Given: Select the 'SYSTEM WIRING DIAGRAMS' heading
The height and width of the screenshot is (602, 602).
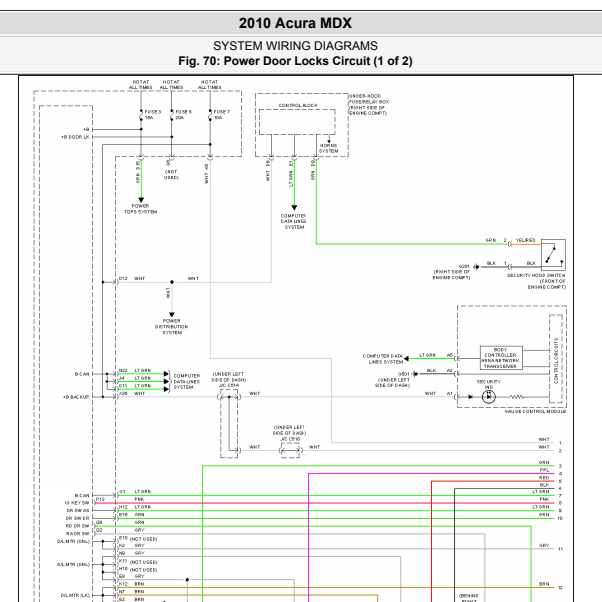Looking at the screenshot, I should (295, 46).
